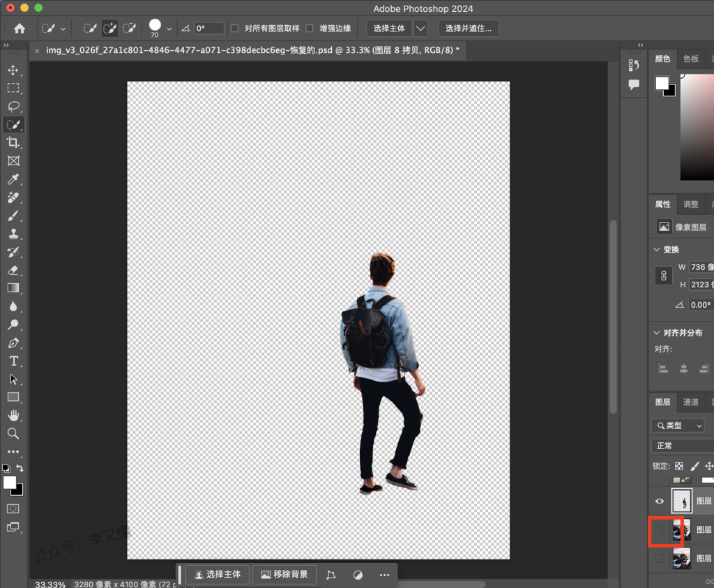Hide the selected cutout person layer
Screen dimensions: 714x588
tap(660, 501)
